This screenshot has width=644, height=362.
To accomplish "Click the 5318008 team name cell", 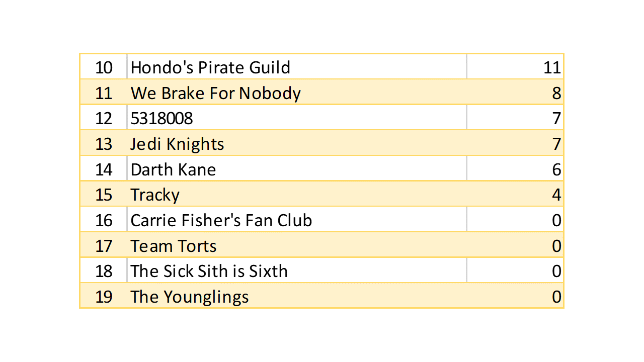I will 162,119.
